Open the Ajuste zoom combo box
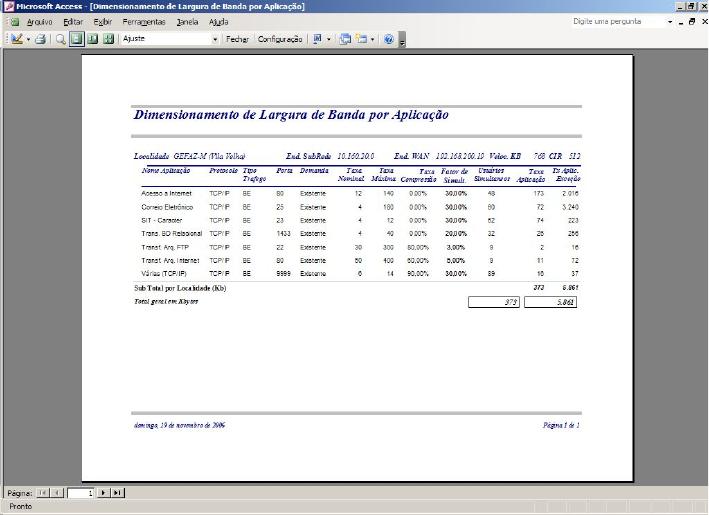The image size is (709, 515). (170, 39)
